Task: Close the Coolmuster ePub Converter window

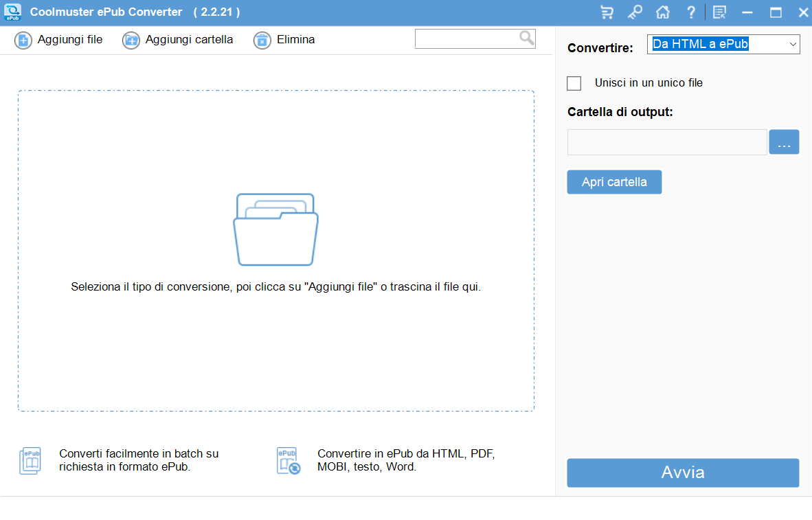Action: point(803,12)
